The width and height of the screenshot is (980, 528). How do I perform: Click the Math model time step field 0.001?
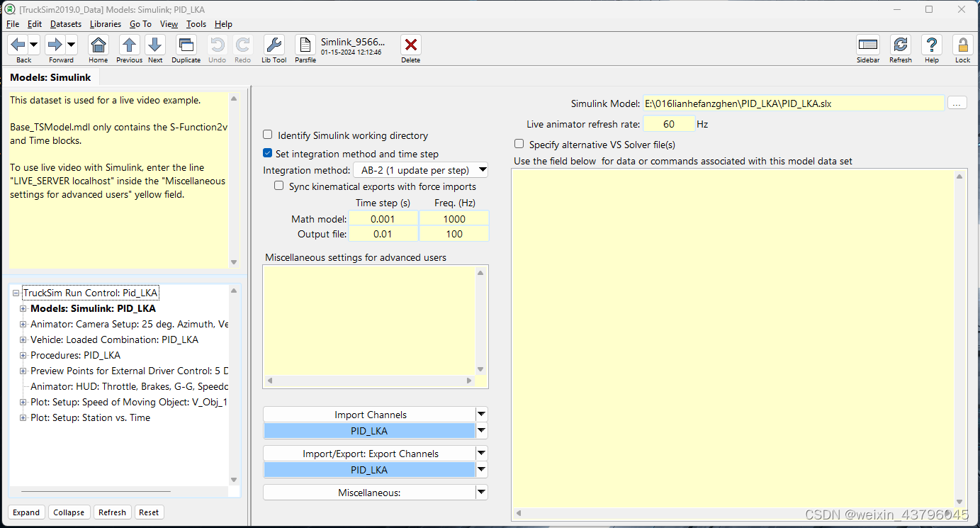point(383,219)
